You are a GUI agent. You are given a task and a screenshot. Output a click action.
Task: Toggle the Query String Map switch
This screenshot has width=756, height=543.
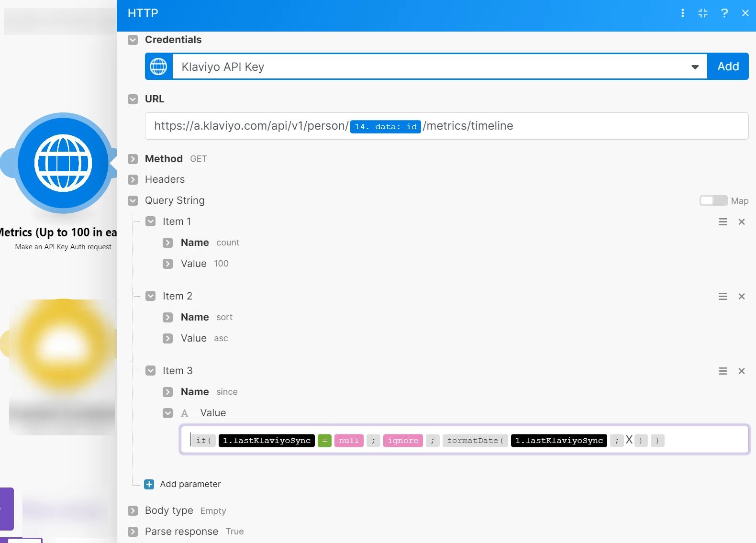tap(713, 200)
